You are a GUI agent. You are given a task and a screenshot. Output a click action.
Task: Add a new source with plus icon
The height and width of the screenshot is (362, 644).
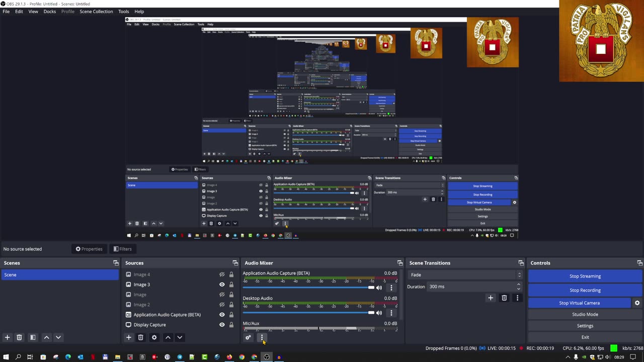coord(129,337)
